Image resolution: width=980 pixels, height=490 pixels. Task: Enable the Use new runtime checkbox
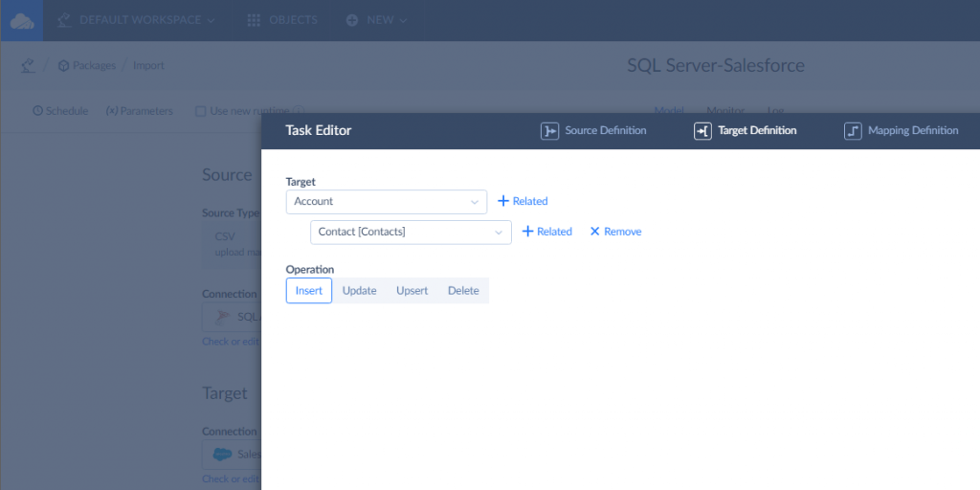201,111
